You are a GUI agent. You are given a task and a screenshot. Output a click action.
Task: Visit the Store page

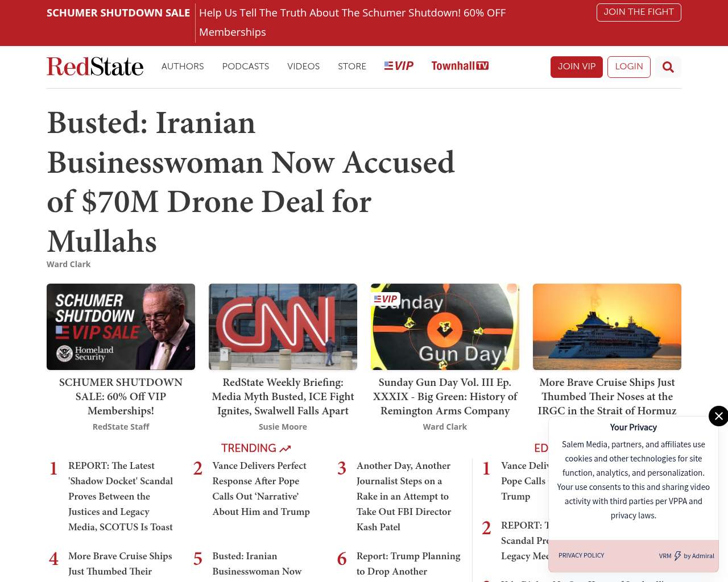pyautogui.click(x=352, y=66)
